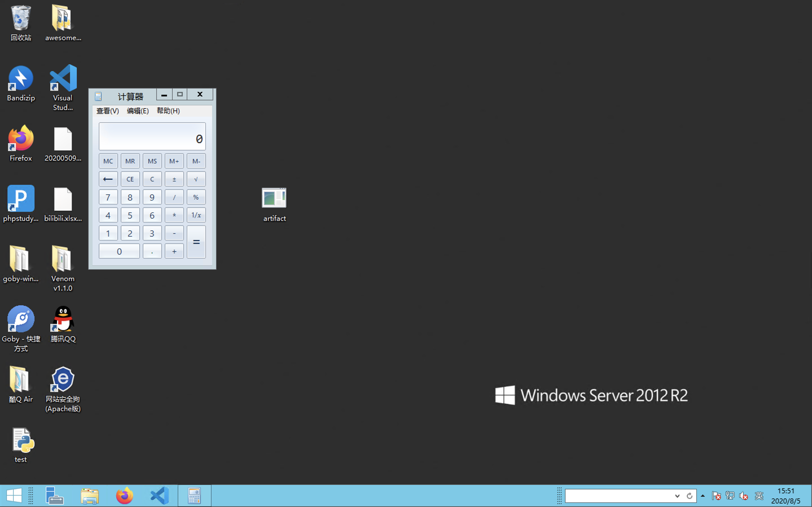The height and width of the screenshot is (507, 812).
Task: Select the Tencent QQ penguin icon
Action: tap(63, 319)
